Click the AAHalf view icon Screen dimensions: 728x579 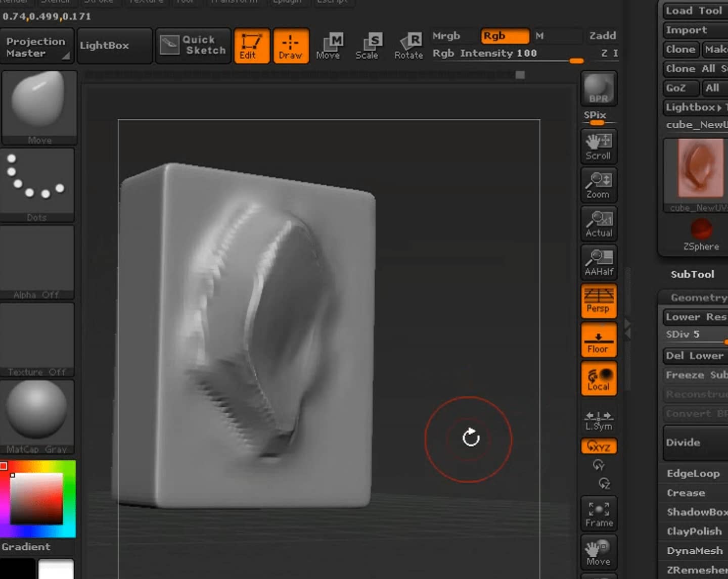pyautogui.click(x=599, y=262)
